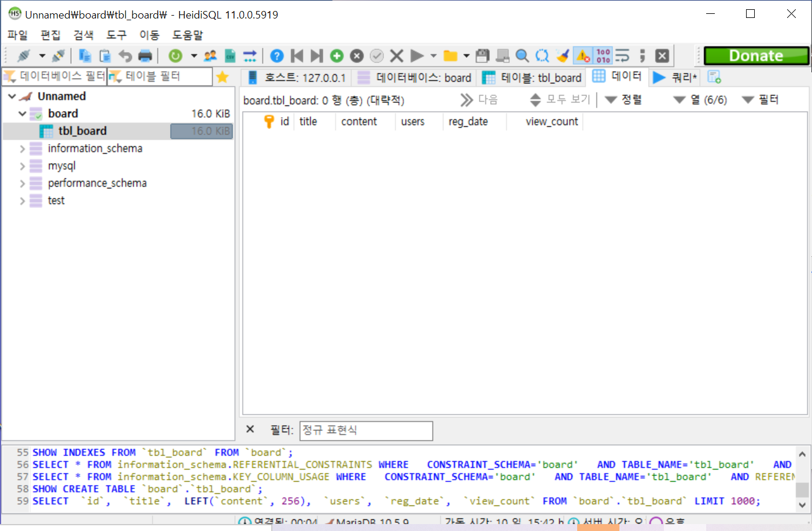Click the yellow favorites star icon

point(223,76)
